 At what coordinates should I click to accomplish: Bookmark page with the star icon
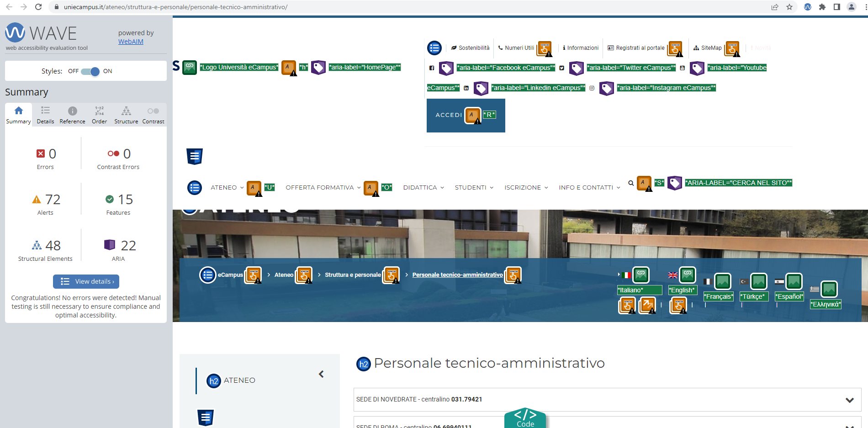(789, 7)
